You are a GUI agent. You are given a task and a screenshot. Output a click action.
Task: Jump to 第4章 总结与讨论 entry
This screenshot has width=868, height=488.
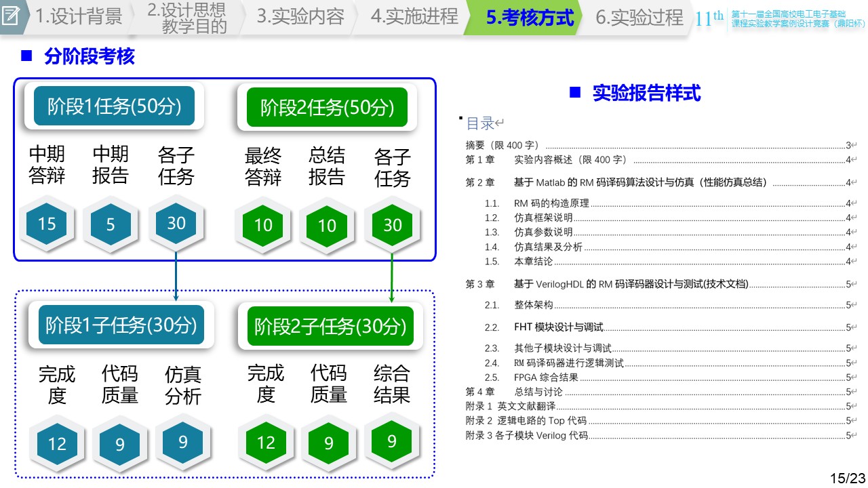538,392
